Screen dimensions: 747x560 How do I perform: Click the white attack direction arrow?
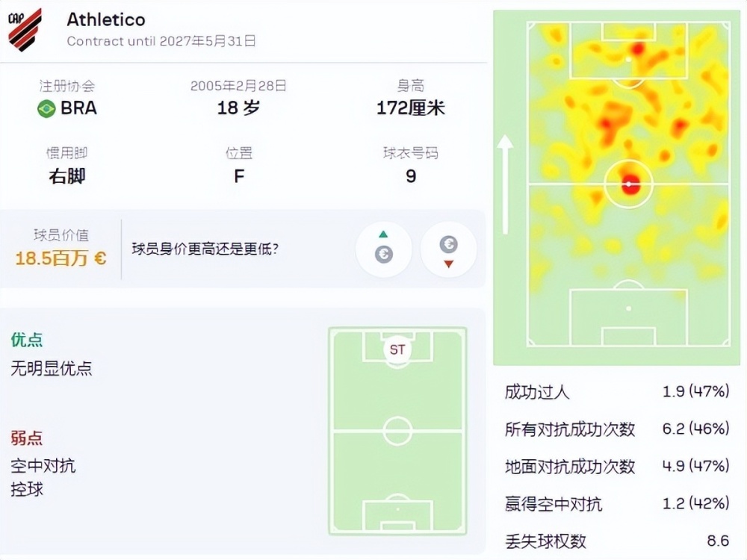tap(505, 184)
